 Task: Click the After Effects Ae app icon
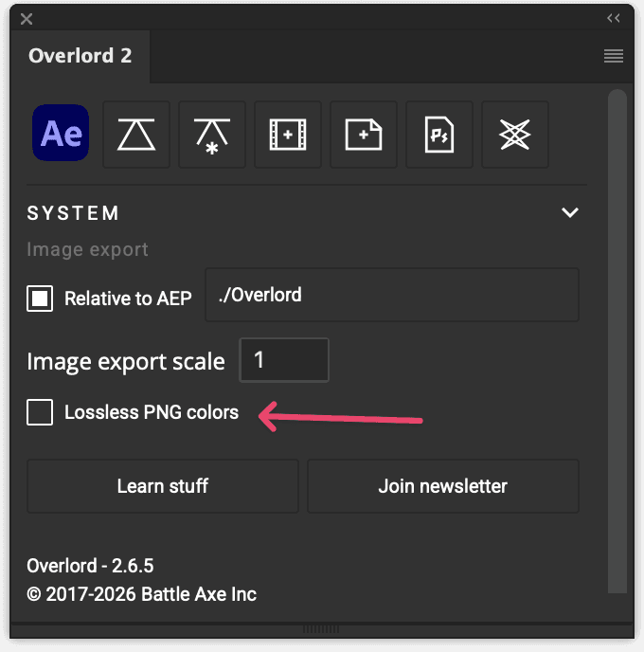click(x=61, y=133)
